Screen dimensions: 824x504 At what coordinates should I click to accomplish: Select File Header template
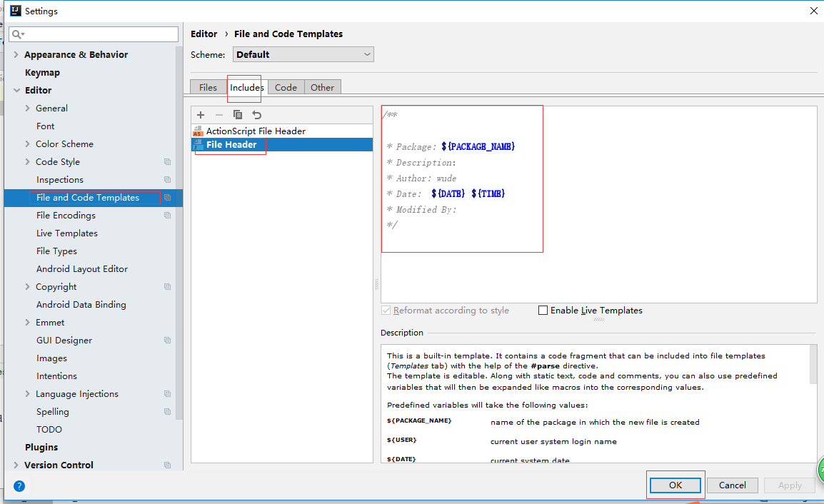pyautogui.click(x=281, y=144)
